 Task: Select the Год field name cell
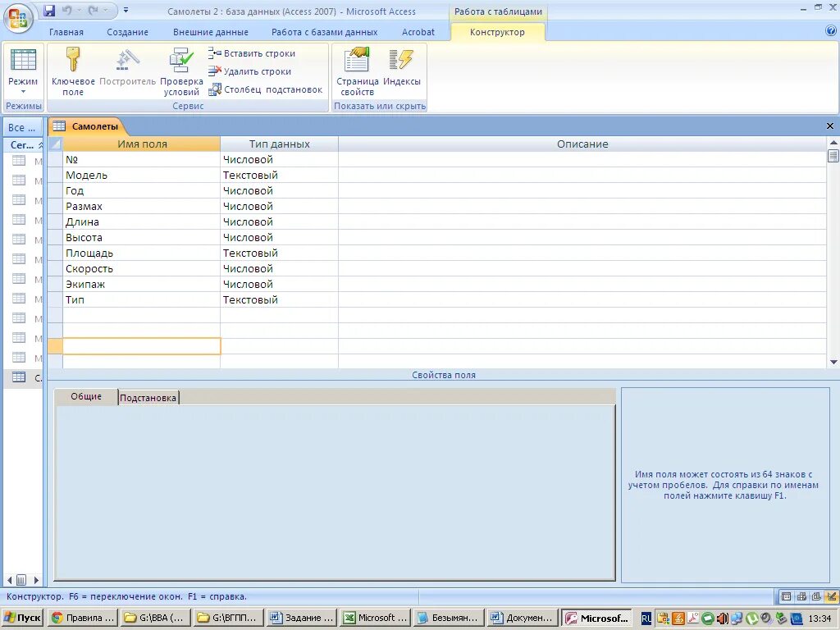[x=141, y=190]
